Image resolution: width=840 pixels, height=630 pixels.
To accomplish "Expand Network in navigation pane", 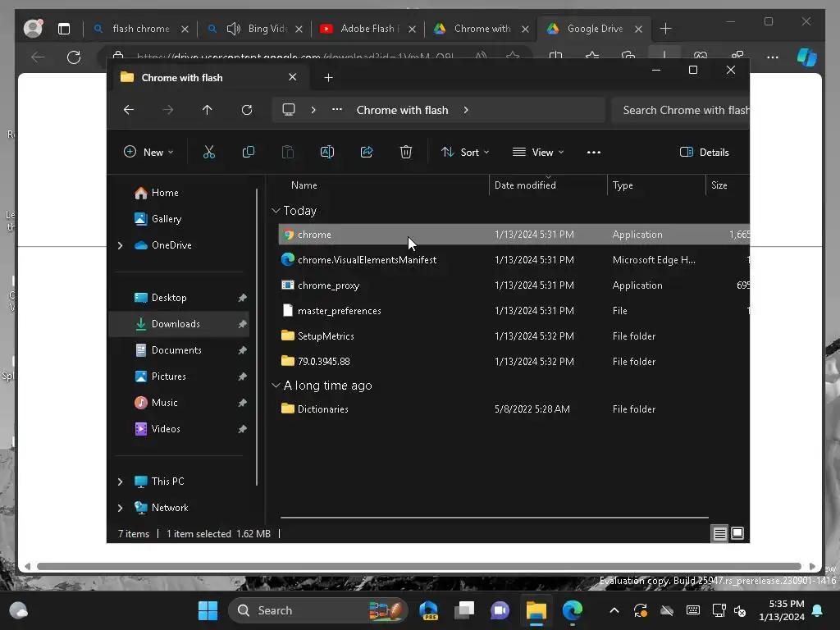I will 120,508.
